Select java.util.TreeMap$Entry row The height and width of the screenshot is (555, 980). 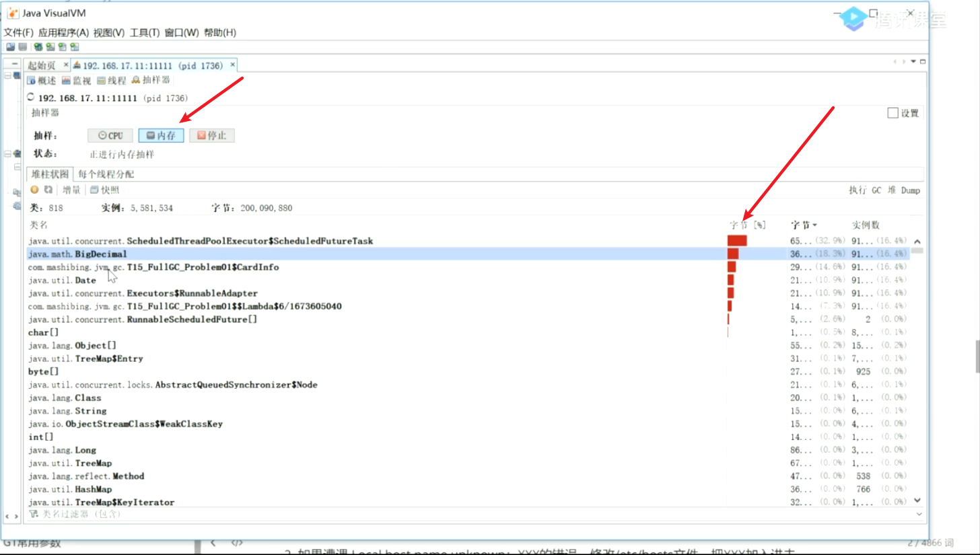pyautogui.click(x=468, y=359)
